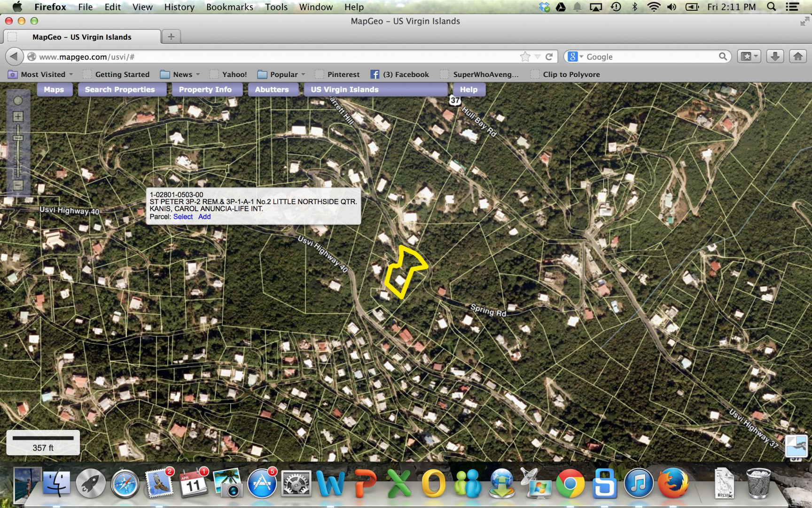Open the Abutters tool button
812x508 pixels.
(x=272, y=89)
